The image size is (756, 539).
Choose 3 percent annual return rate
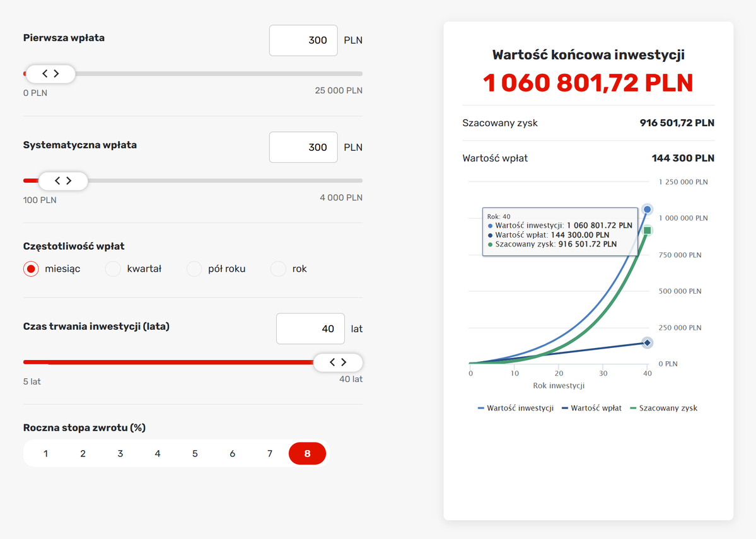(x=120, y=454)
